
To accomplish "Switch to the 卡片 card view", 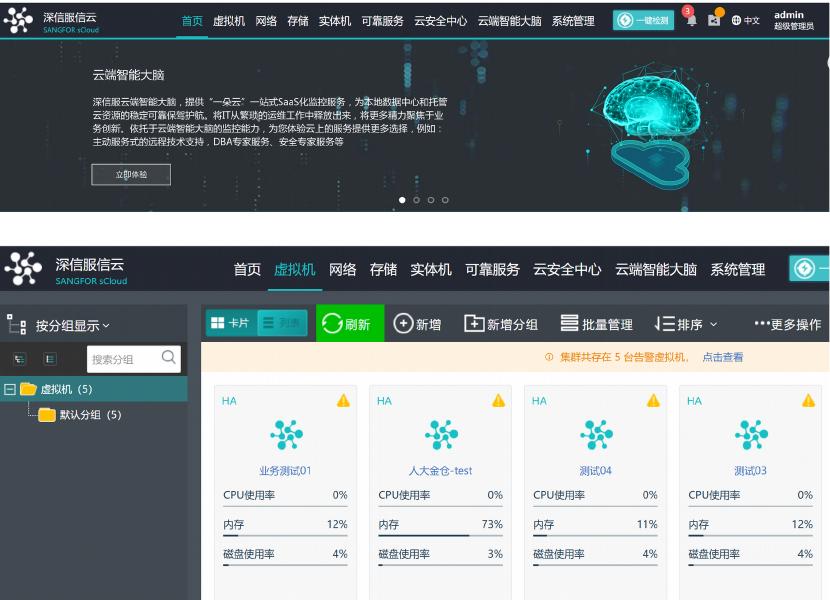I will pos(230,323).
